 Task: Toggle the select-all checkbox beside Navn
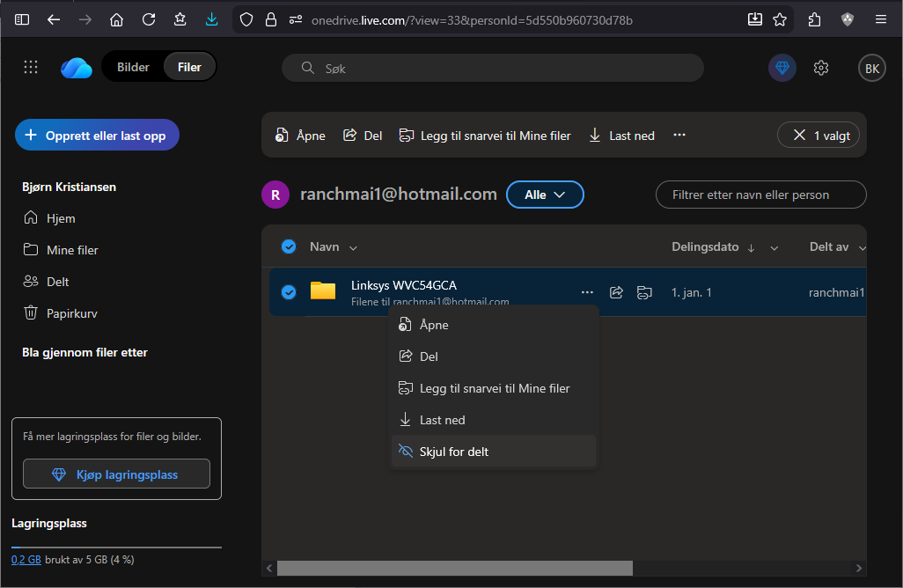click(x=289, y=246)
